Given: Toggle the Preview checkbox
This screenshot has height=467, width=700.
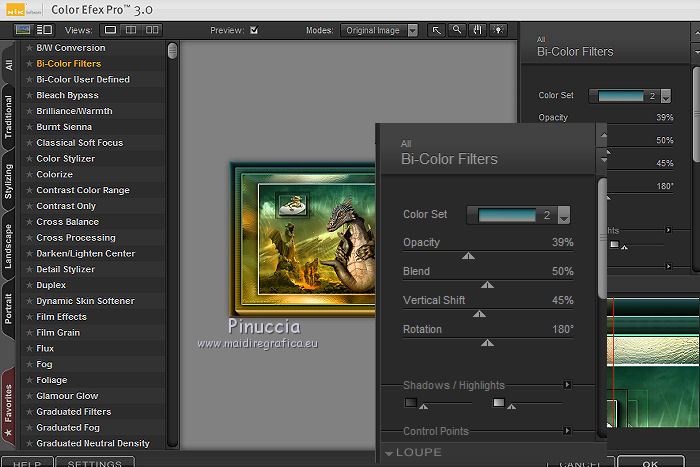Looking at the screenshot, I should click(x=254, y=30).
